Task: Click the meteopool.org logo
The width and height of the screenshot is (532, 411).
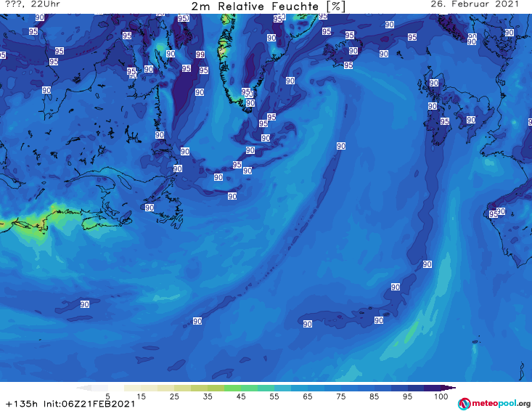Action: click(x=494, y=404)
